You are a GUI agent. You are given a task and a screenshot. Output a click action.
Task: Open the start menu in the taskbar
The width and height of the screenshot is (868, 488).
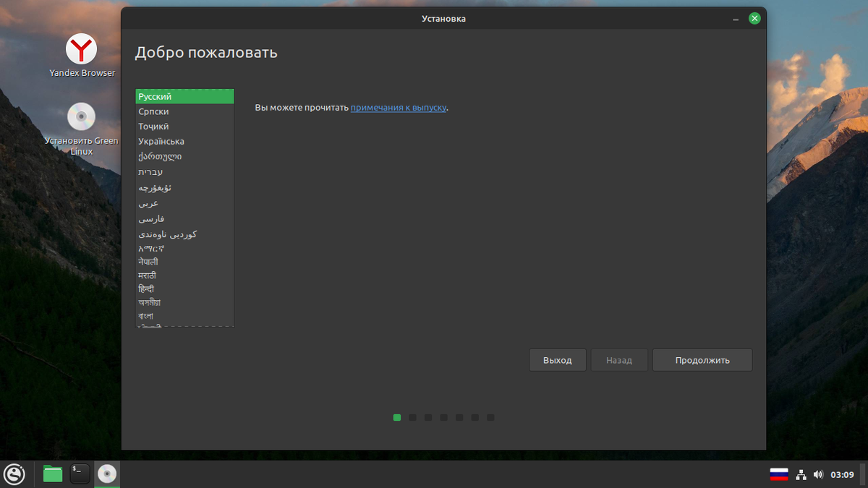(x=14, y=474)
